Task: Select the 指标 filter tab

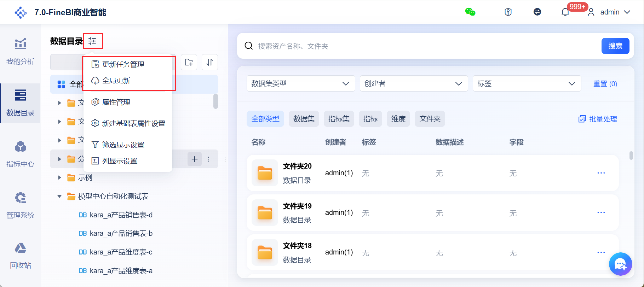Action: (x=370, y=119)
